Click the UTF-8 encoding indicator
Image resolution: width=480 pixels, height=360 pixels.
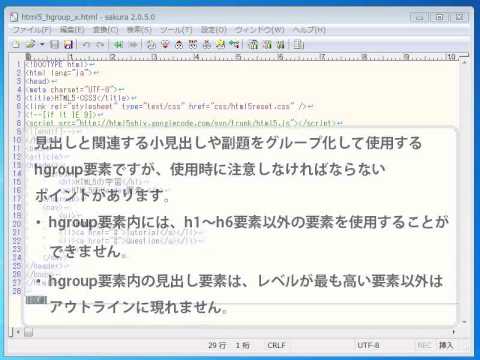pyautogui.click(x=368, y=345)
